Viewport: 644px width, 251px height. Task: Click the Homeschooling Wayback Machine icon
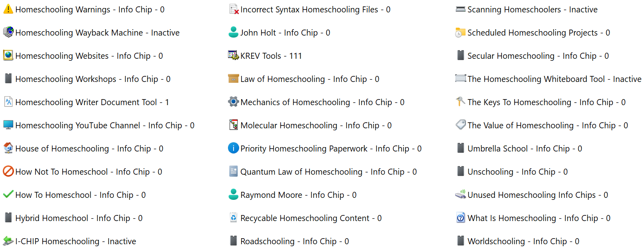(x=8, y=32)
